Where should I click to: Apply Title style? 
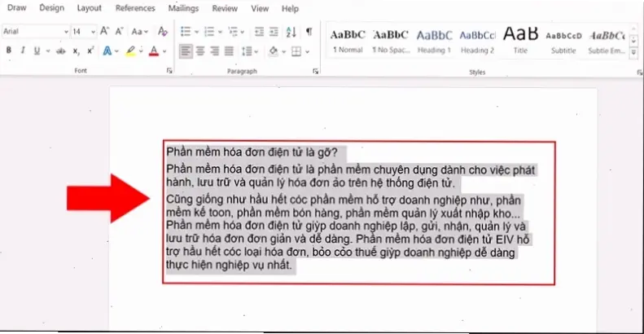[x=520, y=41]
